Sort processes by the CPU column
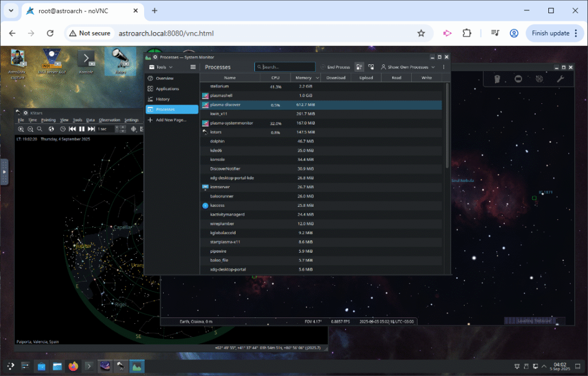The width and height of the screenshot is (588, 376). coord(275,78)
